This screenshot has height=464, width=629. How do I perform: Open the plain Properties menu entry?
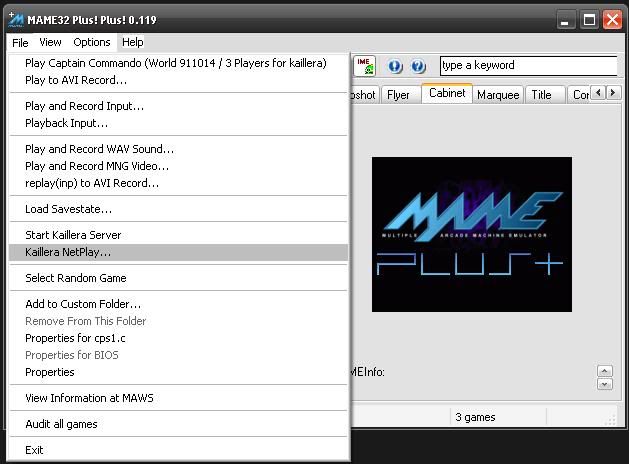(179, 372)
